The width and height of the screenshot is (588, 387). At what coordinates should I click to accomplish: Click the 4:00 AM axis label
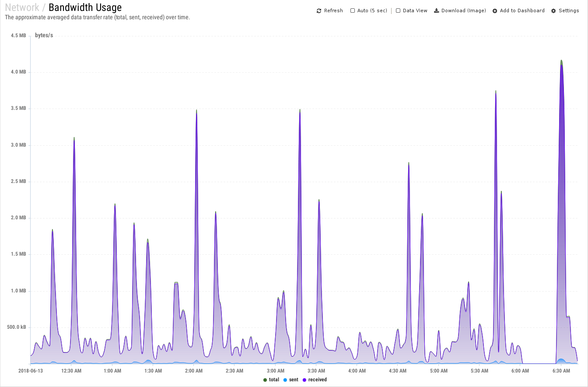coord(357,371)
